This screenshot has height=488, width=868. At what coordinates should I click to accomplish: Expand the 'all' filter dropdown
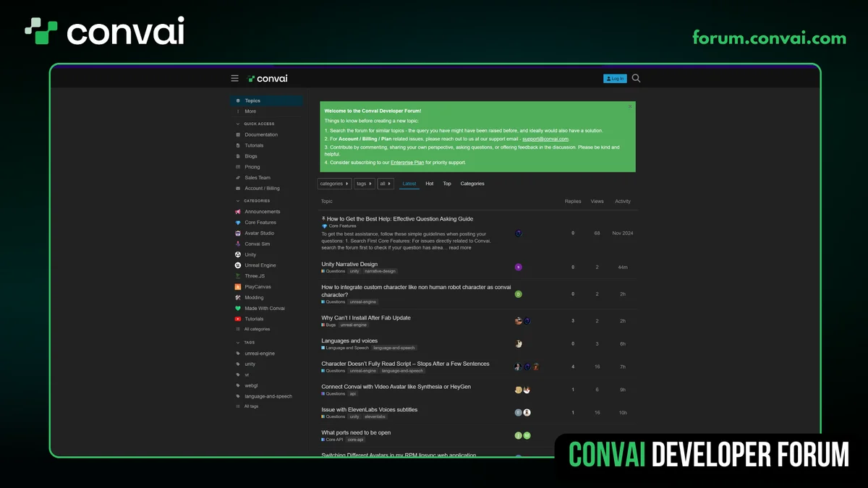point(386,184)
